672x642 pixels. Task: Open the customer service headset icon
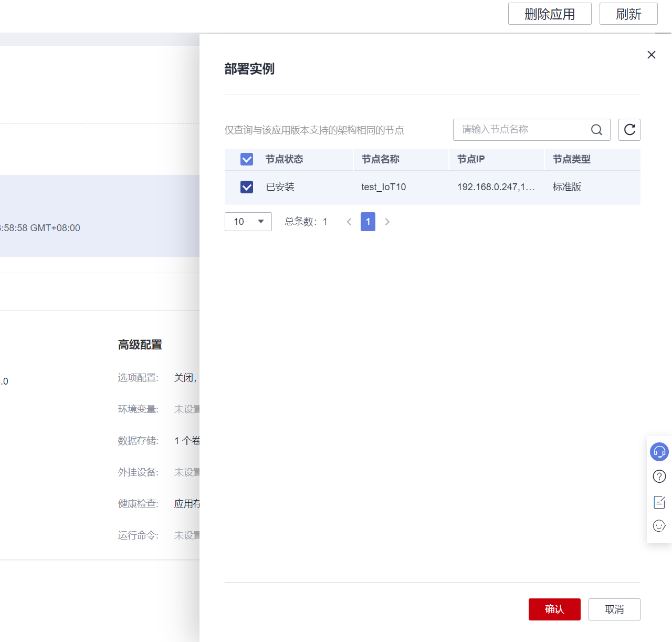click(659, 452)
